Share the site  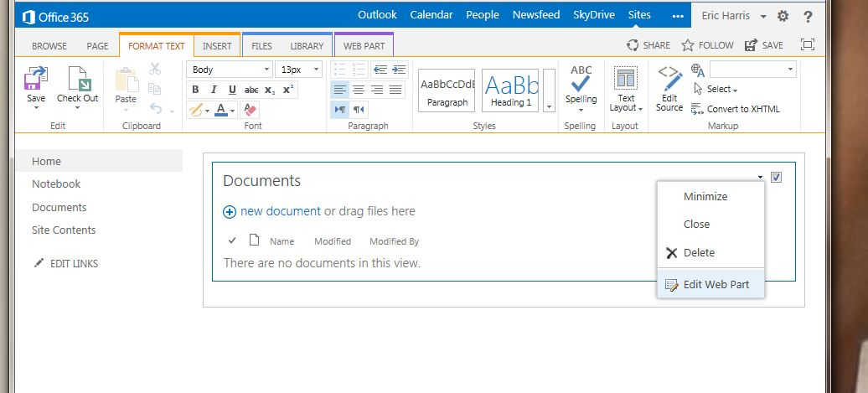[x=648, y=45]
